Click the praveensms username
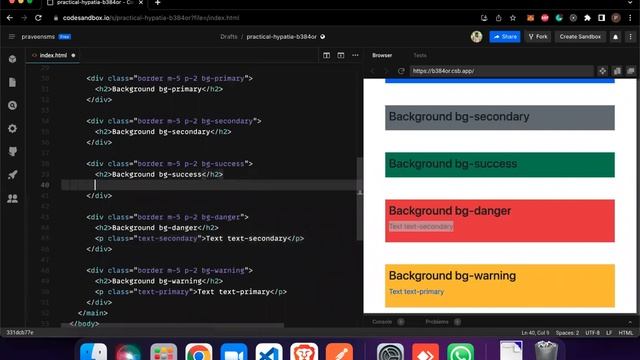This screenshot has width=640, height=360. click(x=38, y=37)
